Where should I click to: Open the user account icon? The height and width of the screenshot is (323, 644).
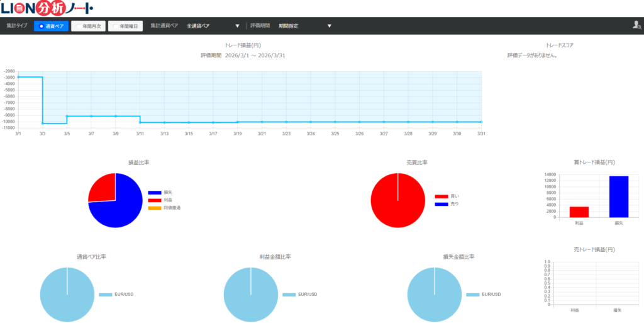(636, 25)
